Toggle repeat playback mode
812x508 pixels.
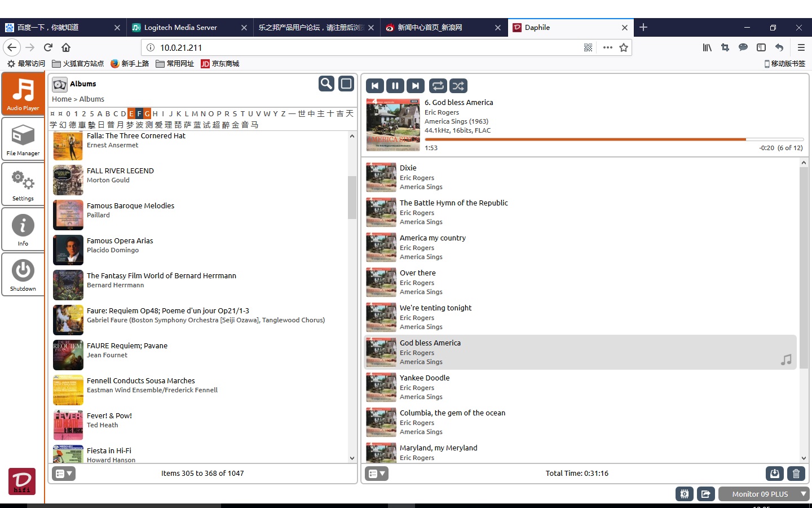click(x=438, y=86)
